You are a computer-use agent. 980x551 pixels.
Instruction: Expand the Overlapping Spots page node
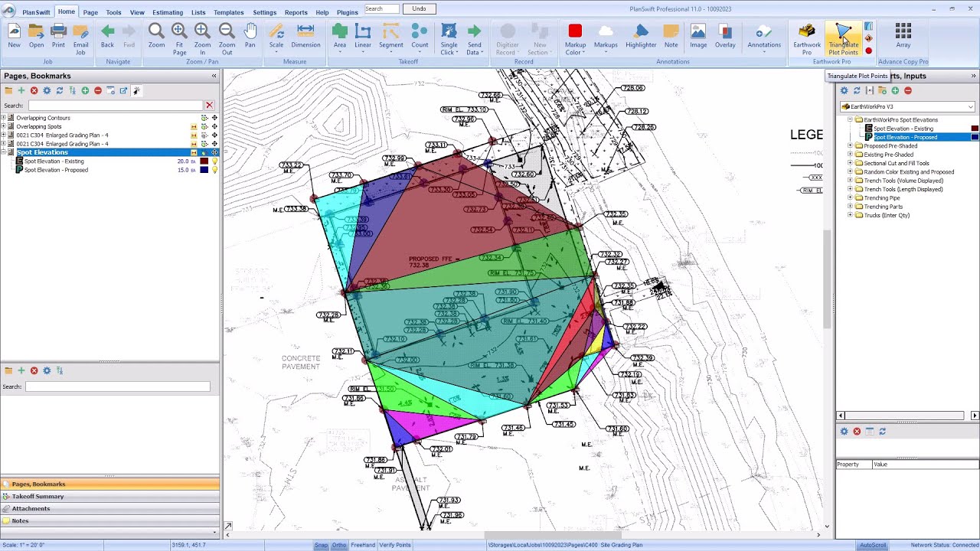[x=3, y=126]
